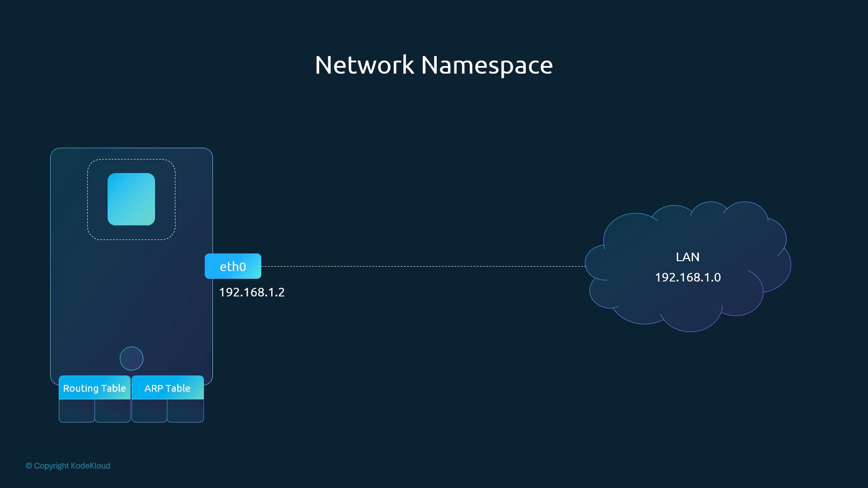
Task: Select the Routing Table header
Action: click(94, 388)
